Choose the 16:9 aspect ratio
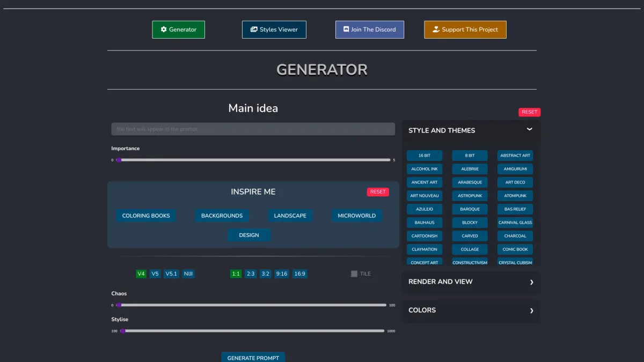644x362 pixels. (299, 274)
